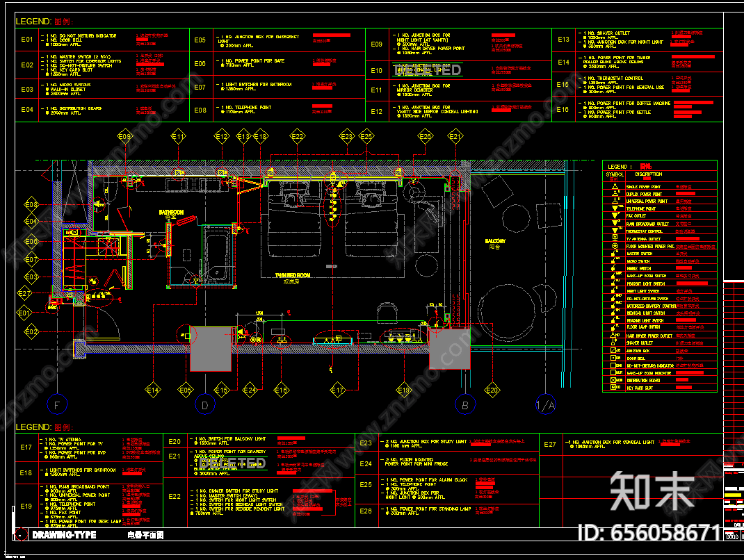Click the E19 diamond callout tag
The image size is (744, 560).
point(404,390)
